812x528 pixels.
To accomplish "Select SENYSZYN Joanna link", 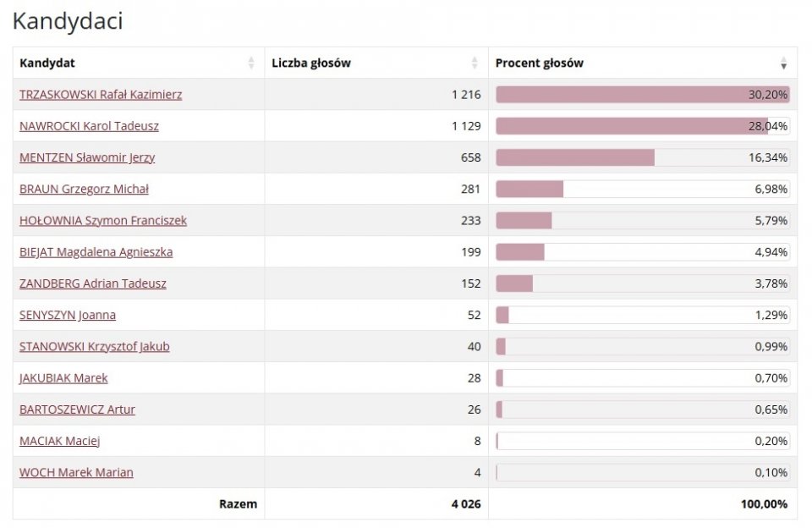I will pyautogui.click(x=68, y=315).
